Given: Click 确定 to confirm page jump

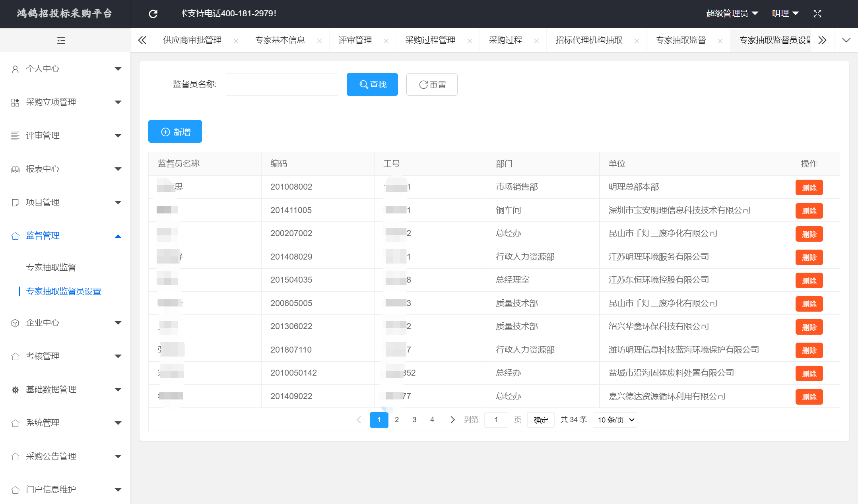Looking at the screenshot, I should click(x=541, y=420).
